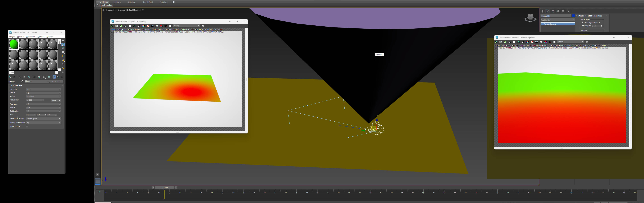The height and width of the screenshot is (203, 644).
Task: Switch to the Freeform ribbon tab
Action: [117, 2]
